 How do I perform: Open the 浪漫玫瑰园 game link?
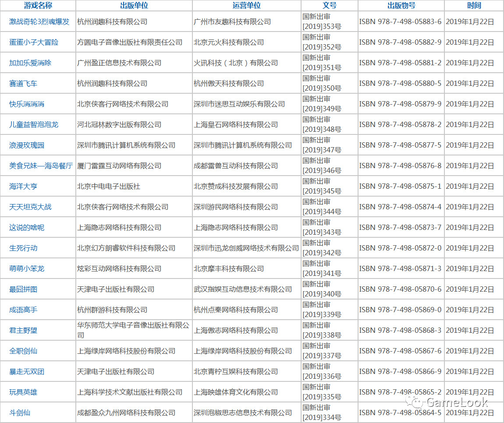point(27,145)
